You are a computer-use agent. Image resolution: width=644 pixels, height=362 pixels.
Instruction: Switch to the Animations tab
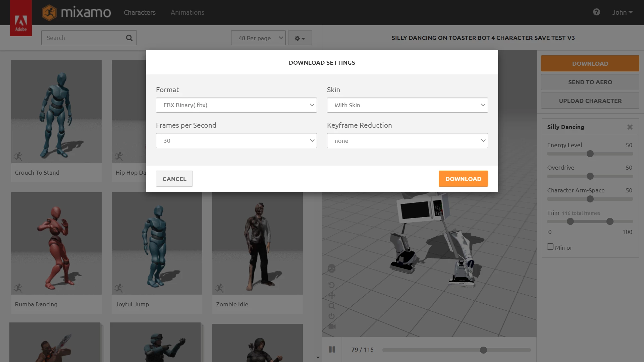[x=187, y=12]
